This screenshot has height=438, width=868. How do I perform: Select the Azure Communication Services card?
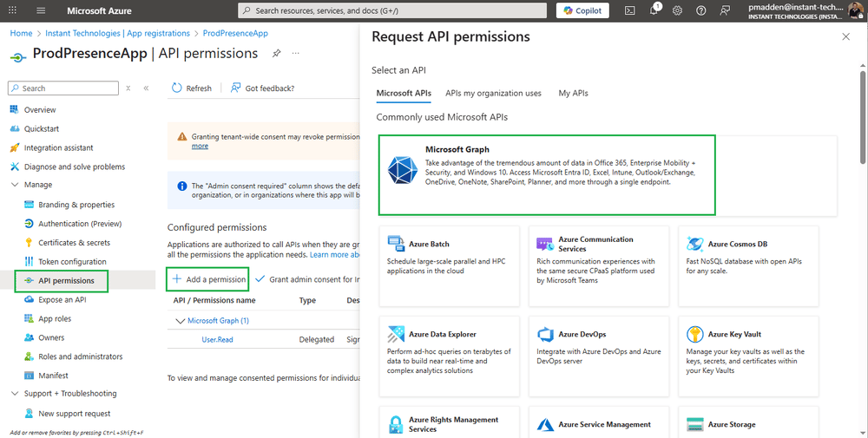click(x=599, y=266)
